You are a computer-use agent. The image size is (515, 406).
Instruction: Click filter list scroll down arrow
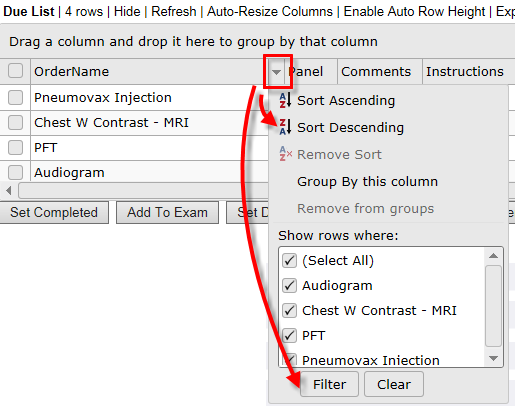coord(494,358)
